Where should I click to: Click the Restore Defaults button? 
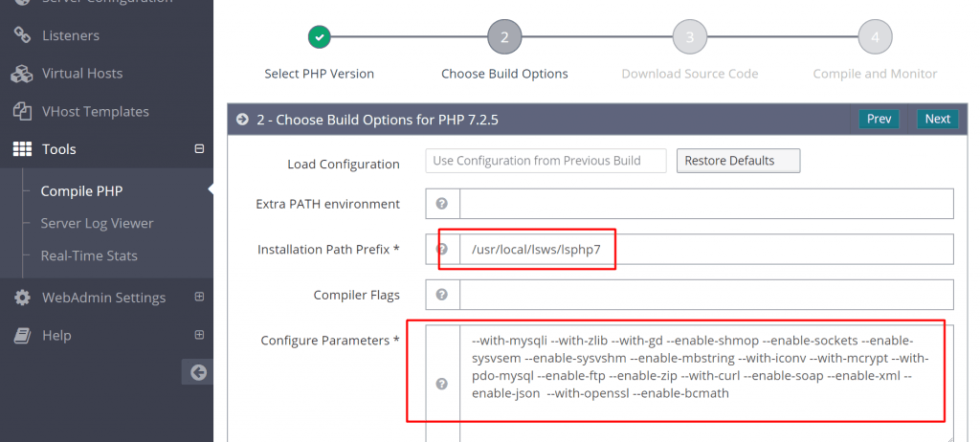click(x=738, y=161)
